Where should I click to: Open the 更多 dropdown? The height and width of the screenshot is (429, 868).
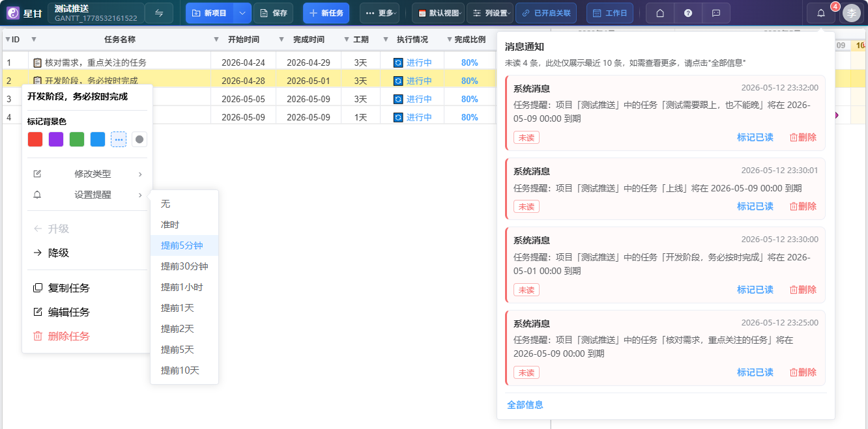[379, 13]
